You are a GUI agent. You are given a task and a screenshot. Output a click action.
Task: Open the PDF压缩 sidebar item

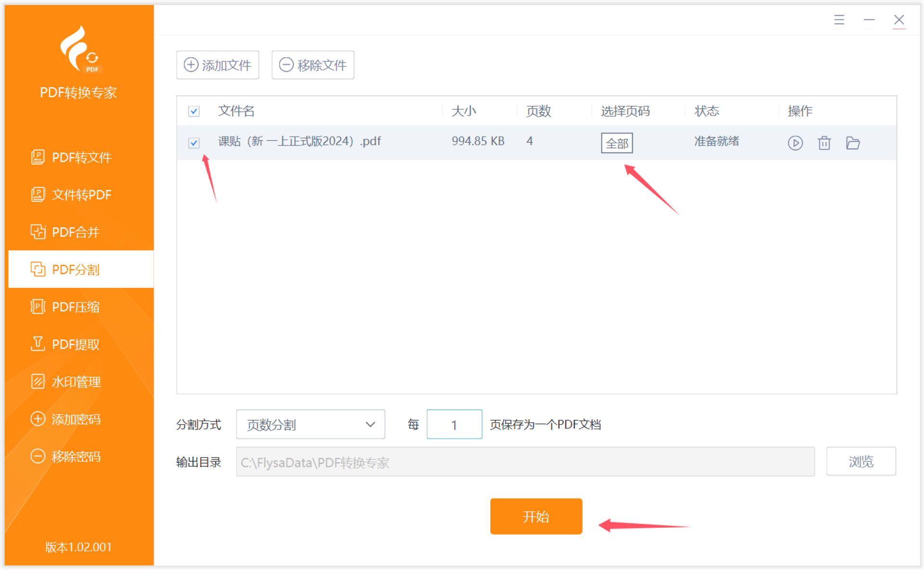point(76,307)
